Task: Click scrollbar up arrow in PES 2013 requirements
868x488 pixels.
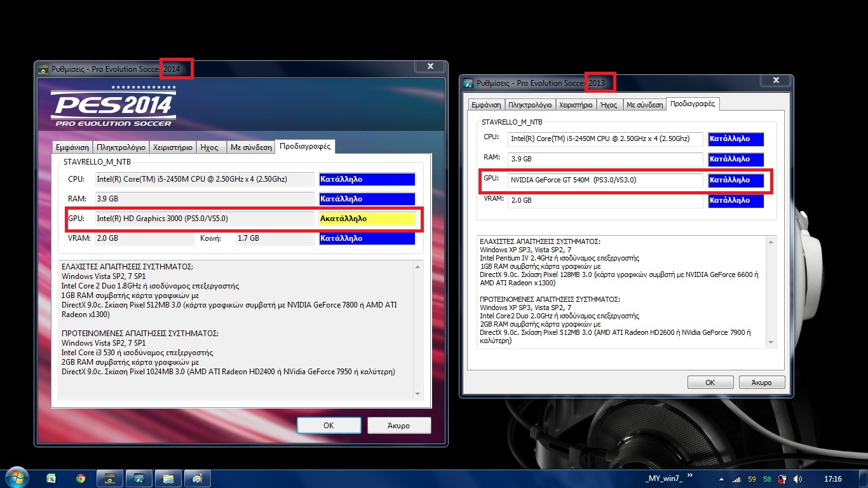Action: (772, 243)
